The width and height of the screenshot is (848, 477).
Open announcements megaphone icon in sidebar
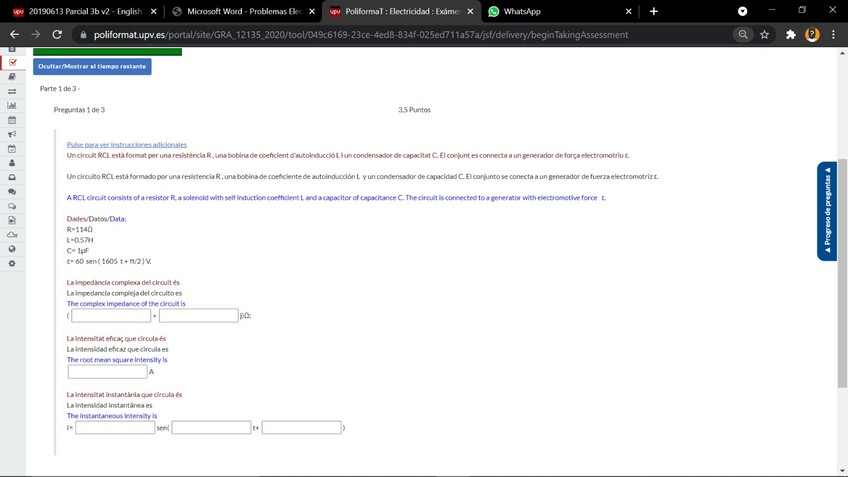(12, 134)
